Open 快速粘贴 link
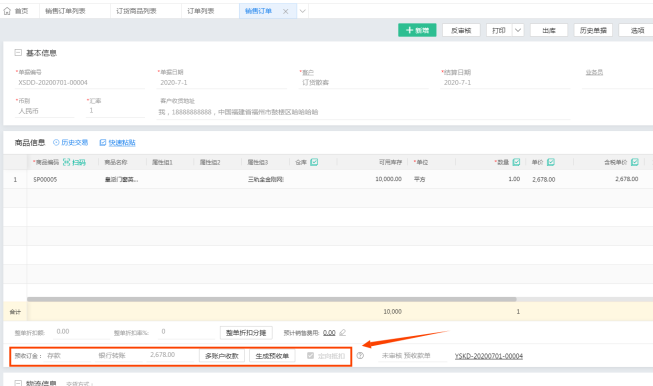653x386 pixels. pyautogui.click(x=122, y=142)
